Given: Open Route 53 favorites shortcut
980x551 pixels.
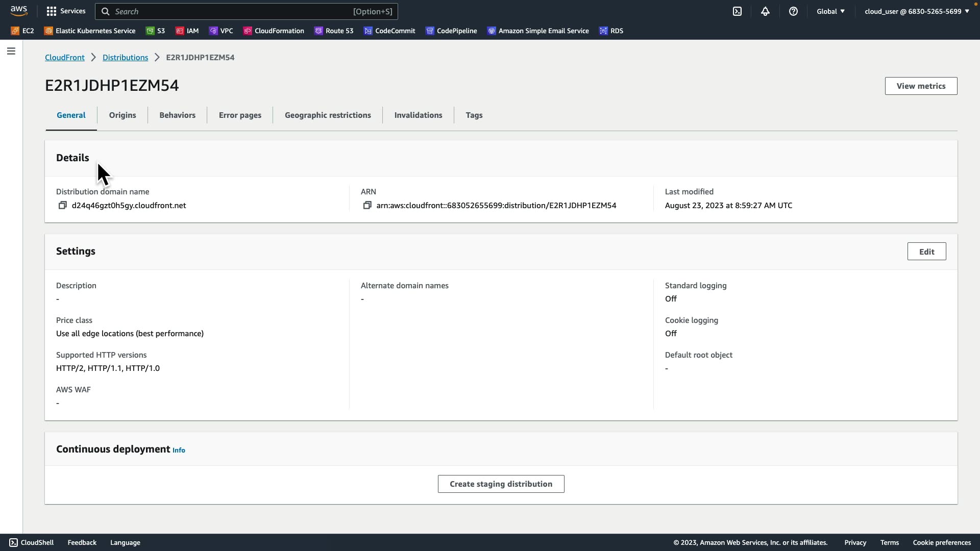Looking at the screenshot, I should coord(334,31).
